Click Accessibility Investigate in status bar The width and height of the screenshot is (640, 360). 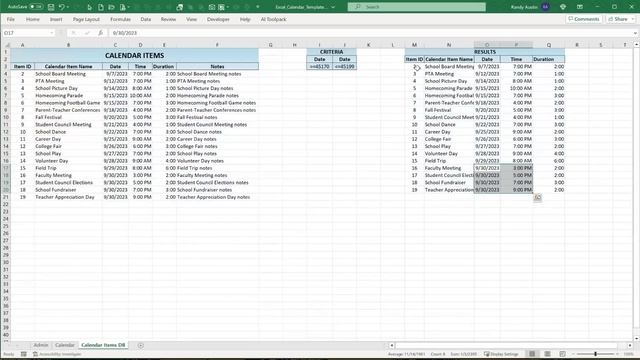coord(57,354)
